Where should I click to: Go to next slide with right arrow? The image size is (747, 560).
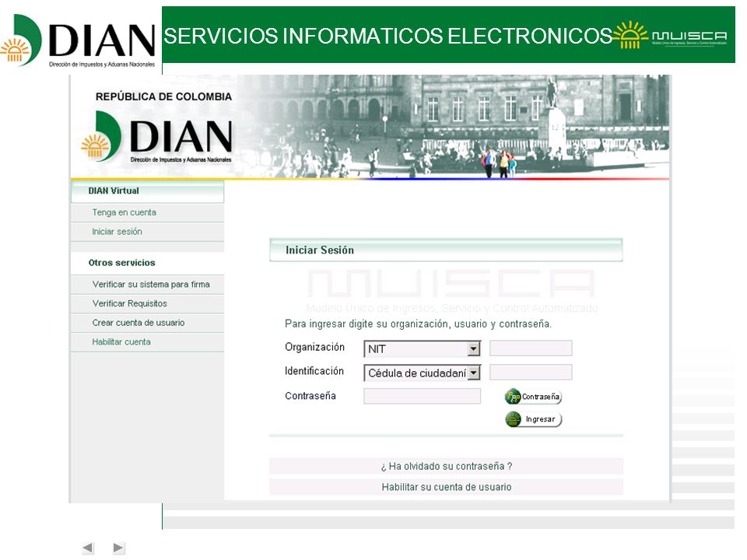point(118,548)
